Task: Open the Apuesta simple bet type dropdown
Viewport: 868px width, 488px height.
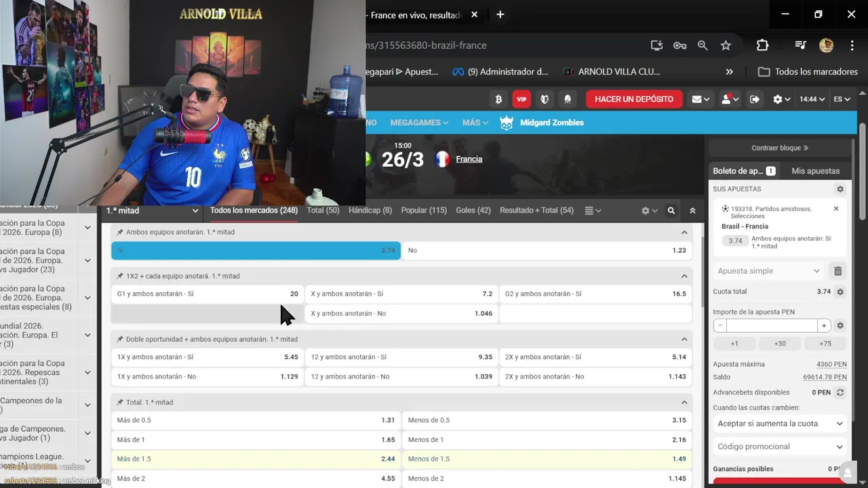Action: tap(769, 271)
